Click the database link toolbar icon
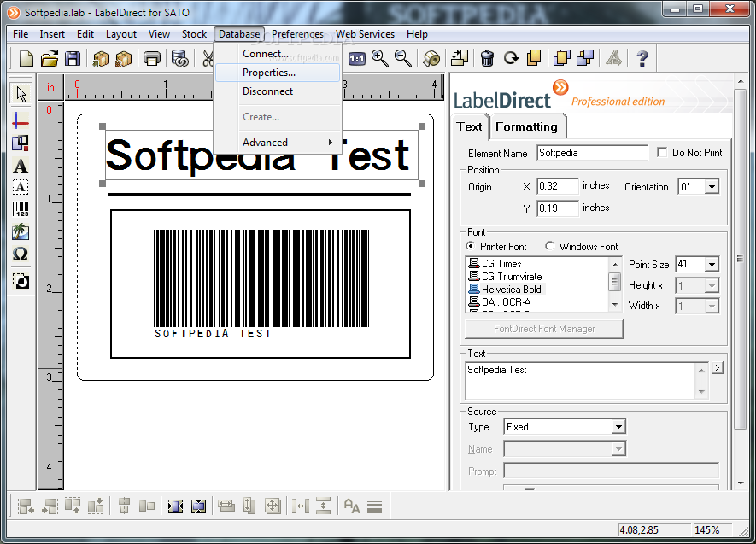 (x=180, y=59)
